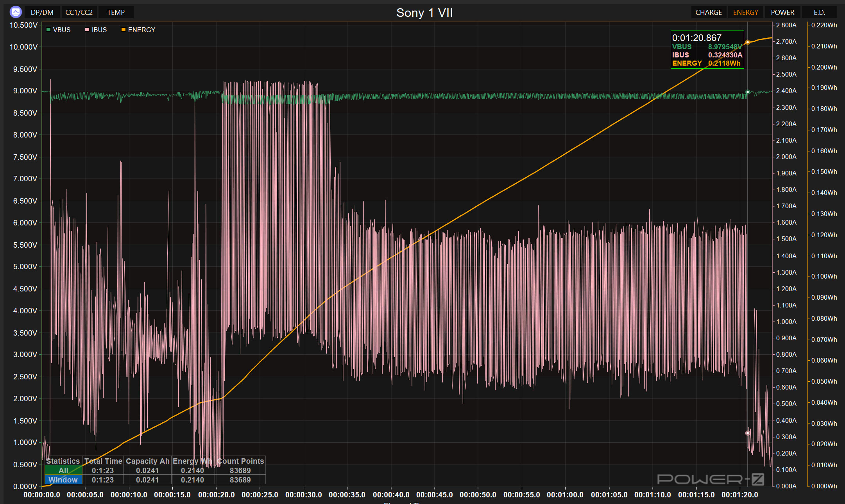845x504 pixels.
Task: Click the green VBUS cursor marker dot
Action: 748,92
